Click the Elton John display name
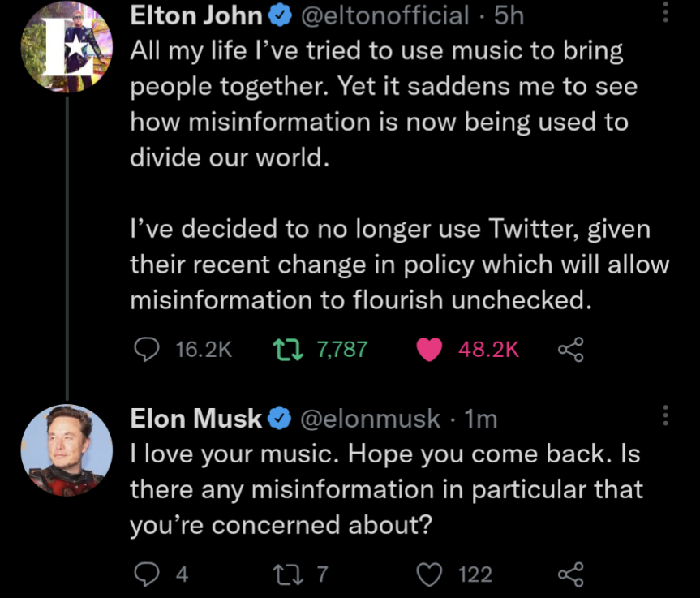 (x=196, y=15)
